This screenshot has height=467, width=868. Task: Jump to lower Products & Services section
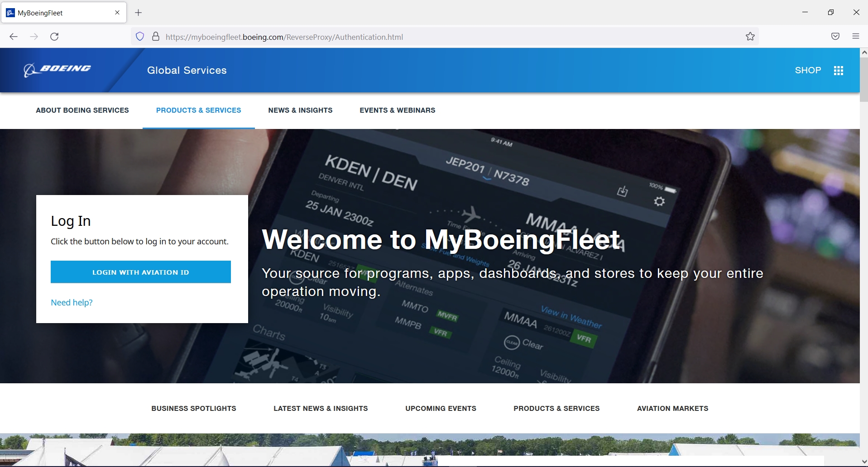click(x=556, y=408)
